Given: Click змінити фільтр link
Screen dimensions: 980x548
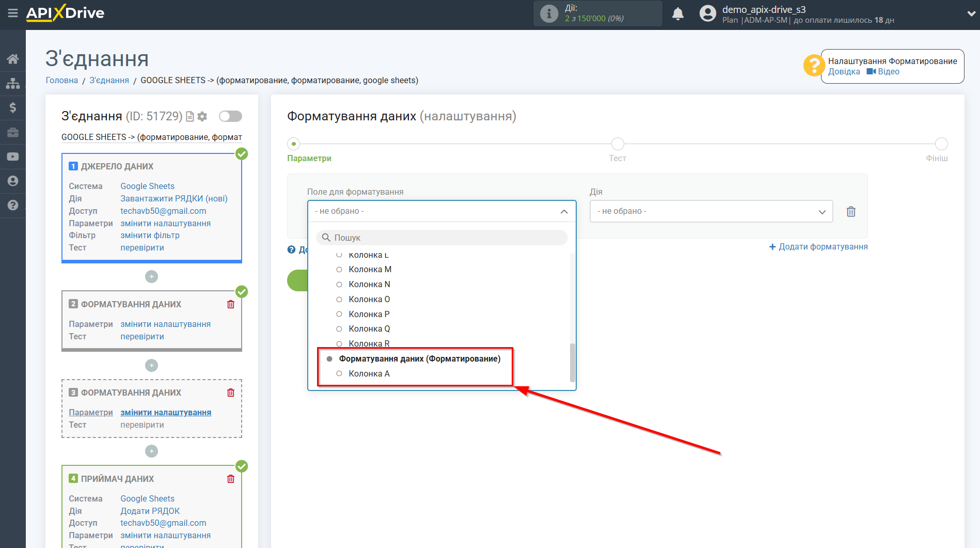Looking at the screenshot, I should [150, 235].
